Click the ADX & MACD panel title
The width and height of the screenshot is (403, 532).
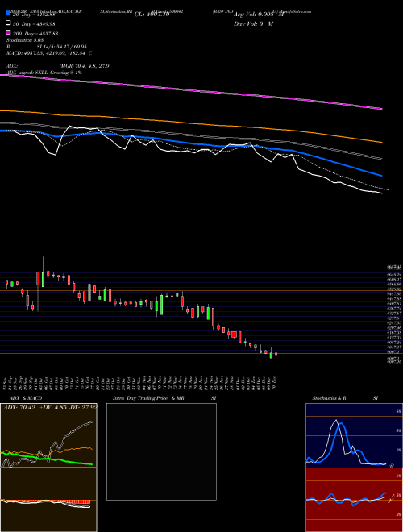pos(26,398)
